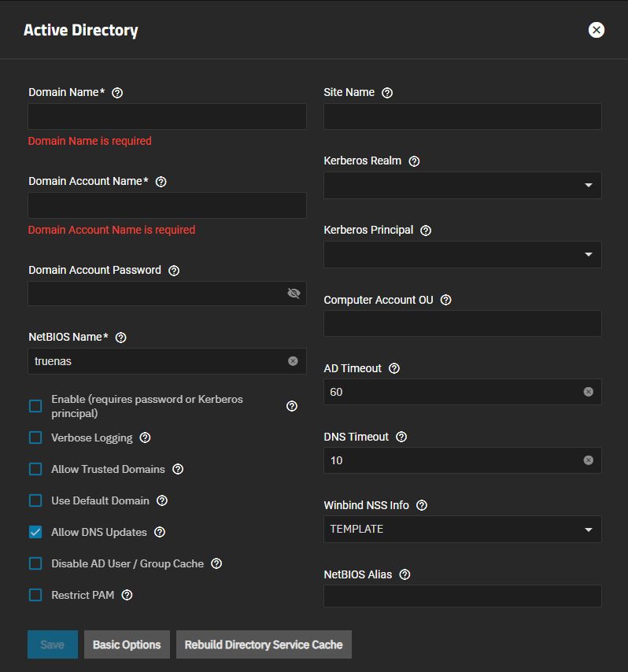The image size is (628, 672).
Task: Show help for Restrict PAM option
Action: [127, 595]
